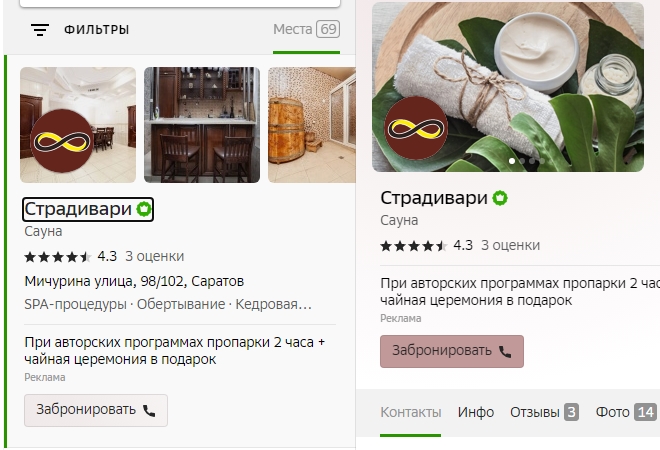Open the filters icon

coord(40,30)
